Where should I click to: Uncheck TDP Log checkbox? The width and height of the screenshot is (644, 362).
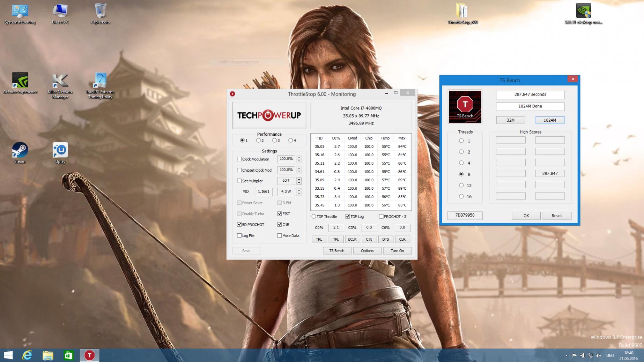tap(348, 217)
